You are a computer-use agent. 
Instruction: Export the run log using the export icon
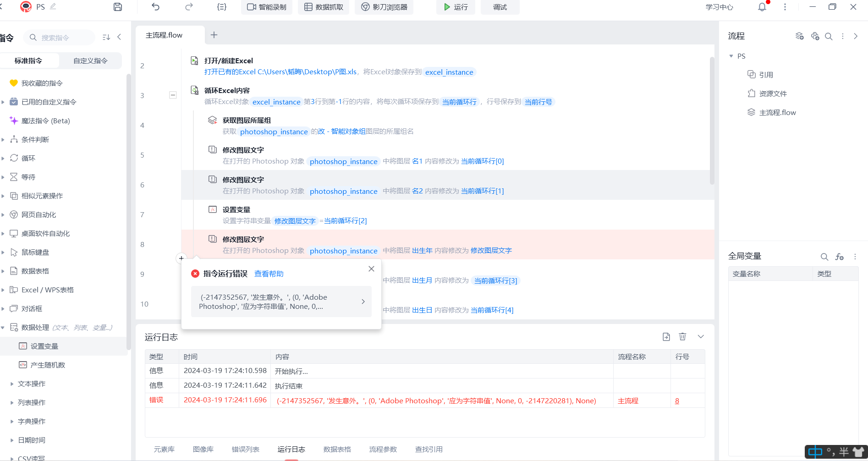point(666,337)
